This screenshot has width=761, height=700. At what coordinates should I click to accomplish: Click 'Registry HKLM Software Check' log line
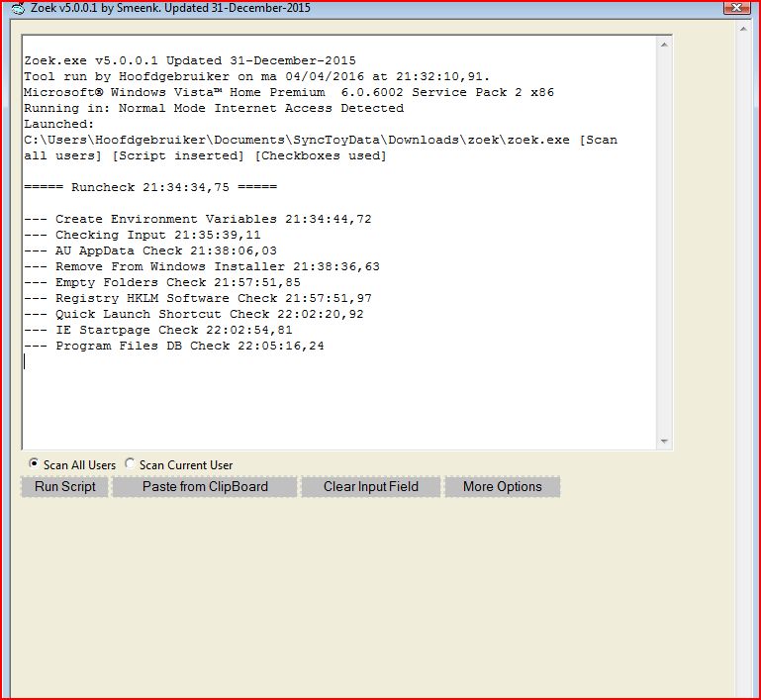click(198, 298)
